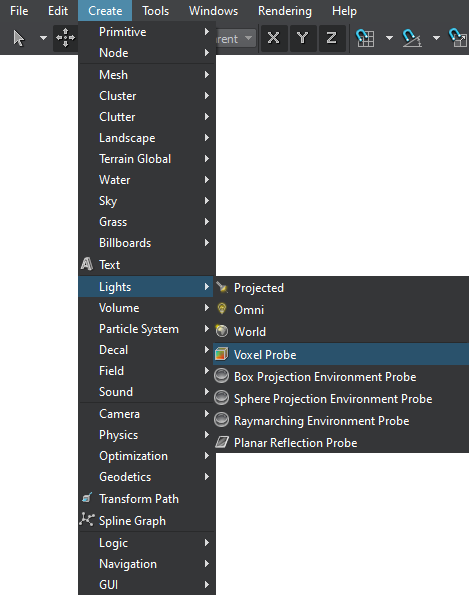Open the Rendering menu

coord(285,11)
